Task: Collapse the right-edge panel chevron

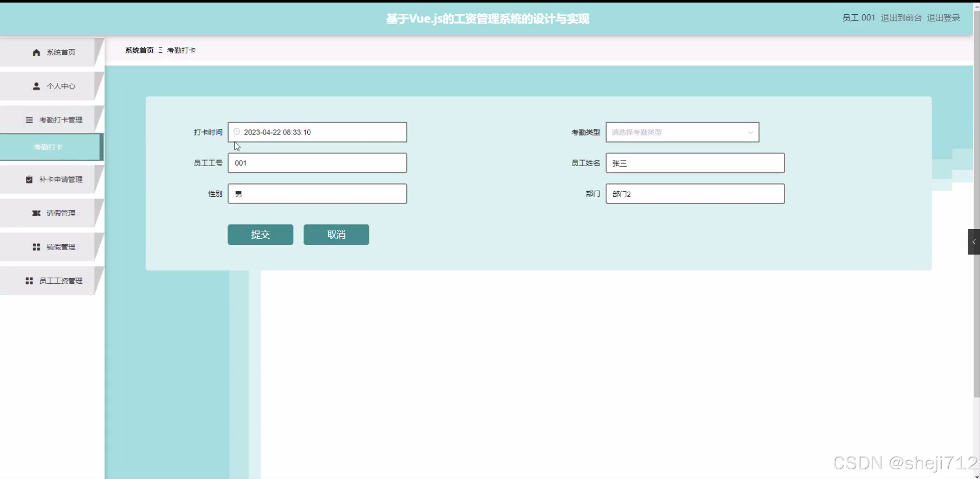Action: tap(974, 241)
